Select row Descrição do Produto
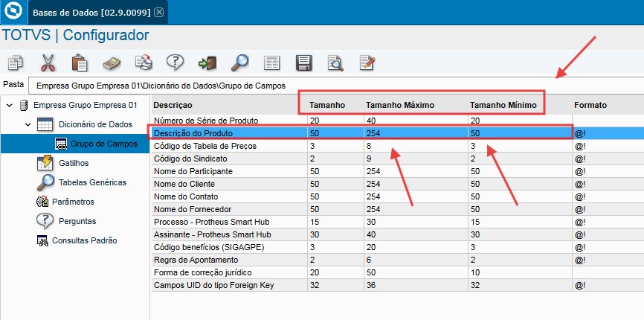The image size is (644, 320). [398, 133]
